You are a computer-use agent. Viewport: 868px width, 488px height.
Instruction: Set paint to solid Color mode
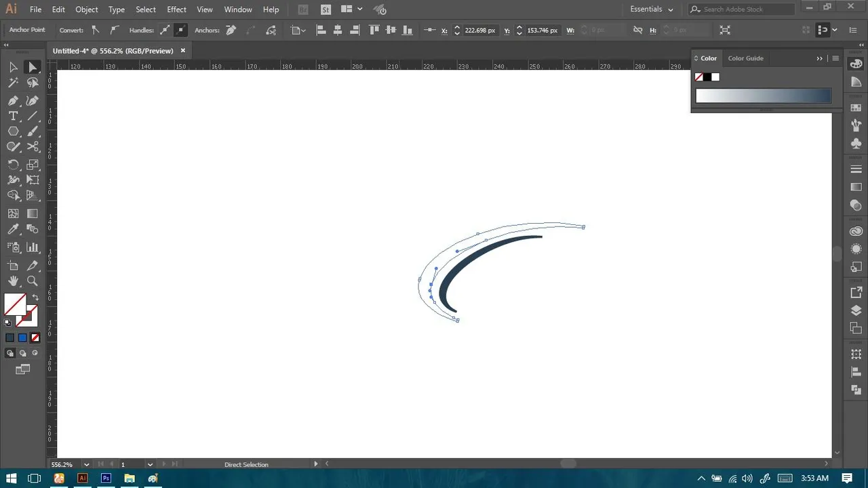click(x=9, y=338)
